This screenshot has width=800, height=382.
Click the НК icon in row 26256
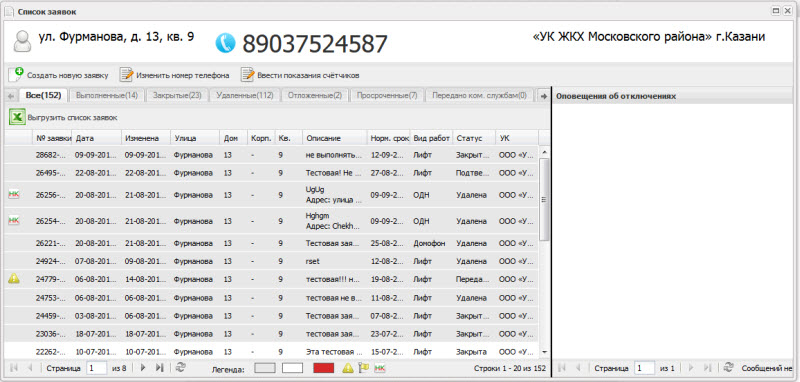pos(13,194)
